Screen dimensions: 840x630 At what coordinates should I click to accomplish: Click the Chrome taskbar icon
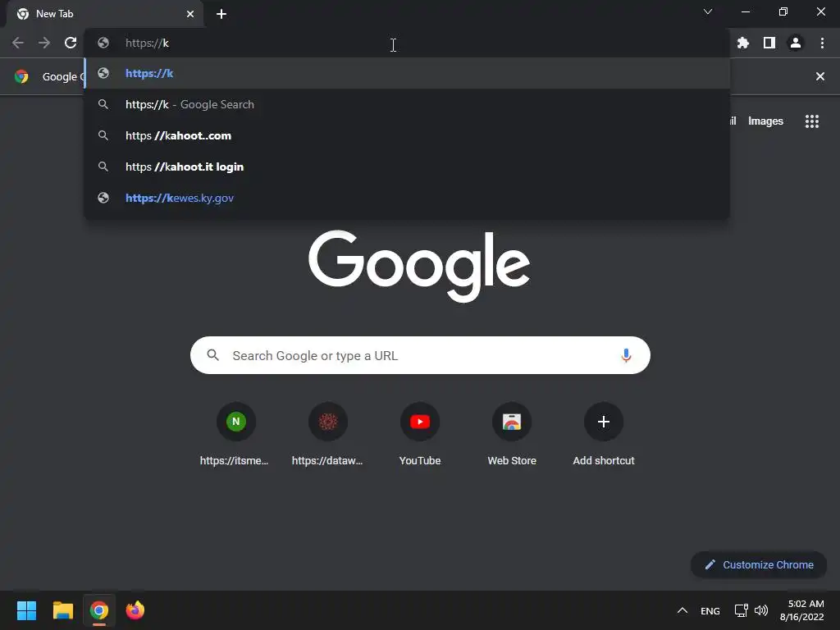[99, 610]
